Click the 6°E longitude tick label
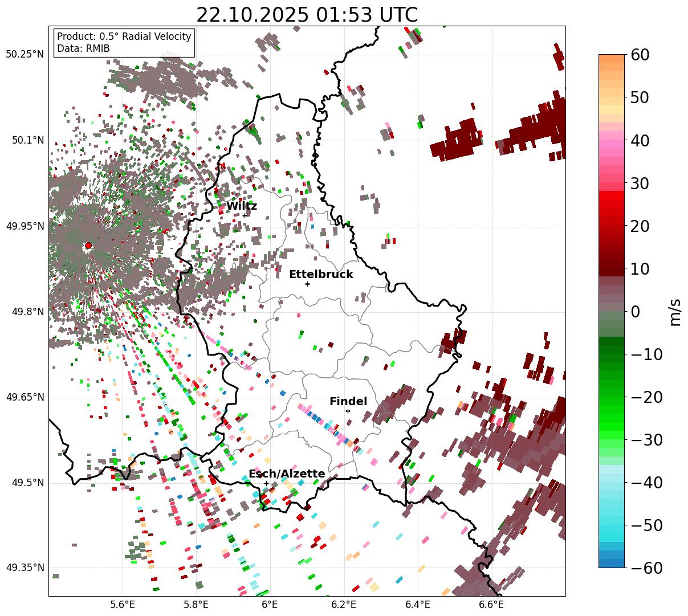 coord(270,605)
